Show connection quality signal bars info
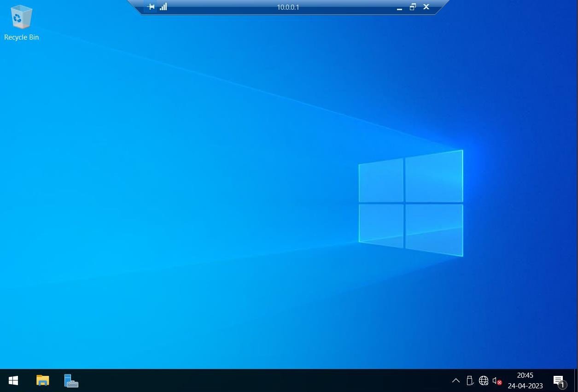The height and width of the screenshot is (392, 578). (x=163, y=6)
